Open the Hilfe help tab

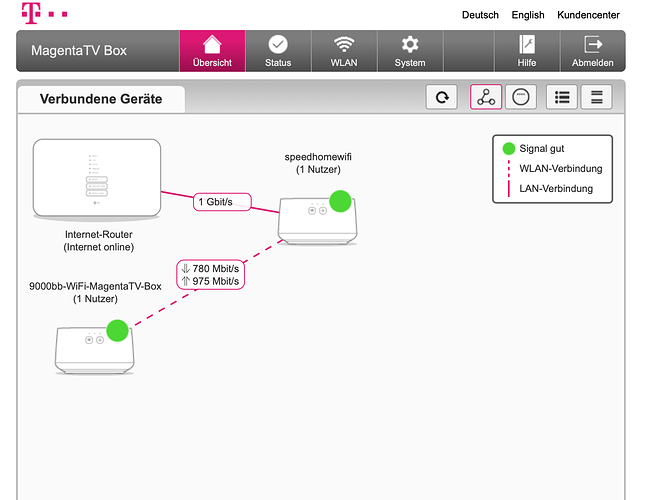coord(527,51)
